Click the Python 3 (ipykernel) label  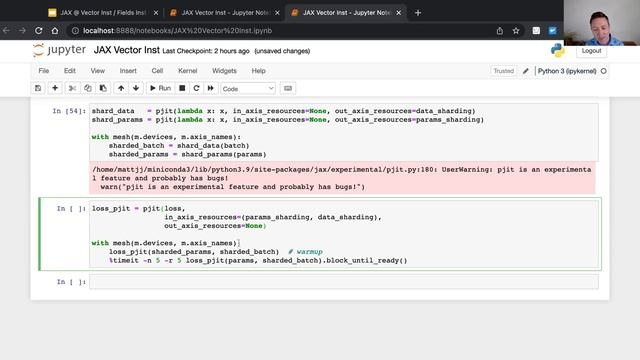[567, 71]
